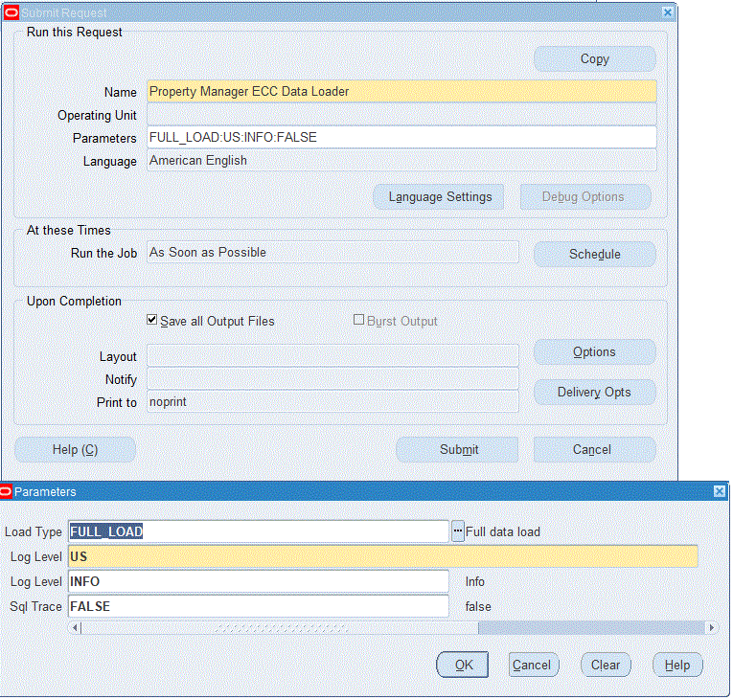
Task: Click the Help (C) button
Action: (76, 449)
